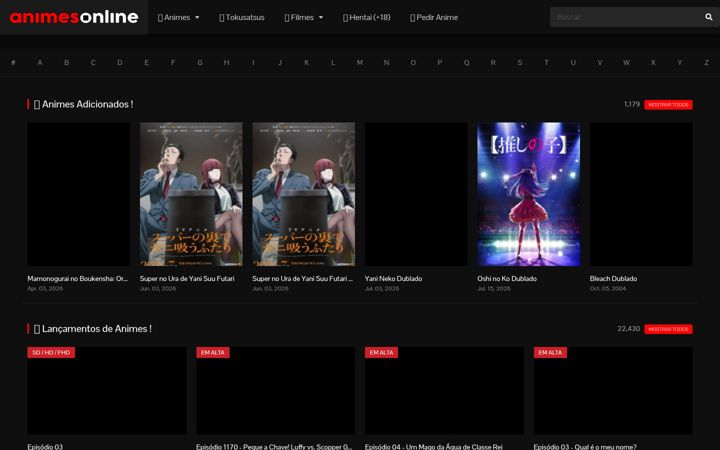Expand the Filmes dropdown menu
720x450 pixels.
[x=304, y=17]
